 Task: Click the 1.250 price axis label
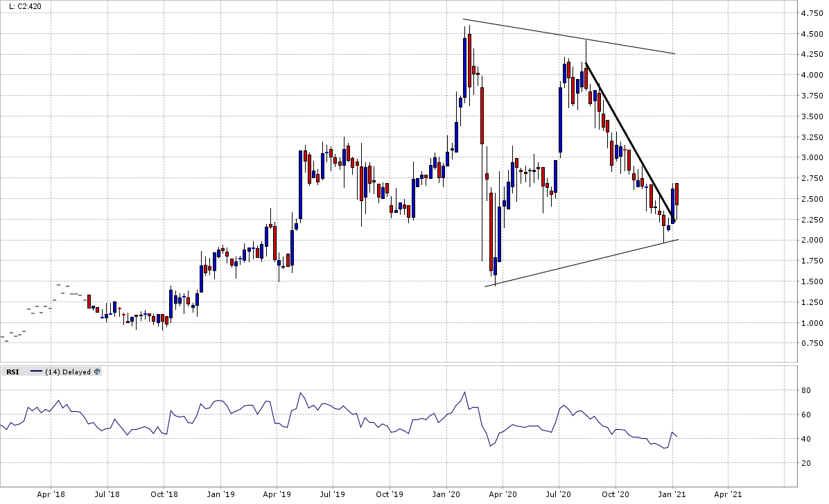[812, 302]
